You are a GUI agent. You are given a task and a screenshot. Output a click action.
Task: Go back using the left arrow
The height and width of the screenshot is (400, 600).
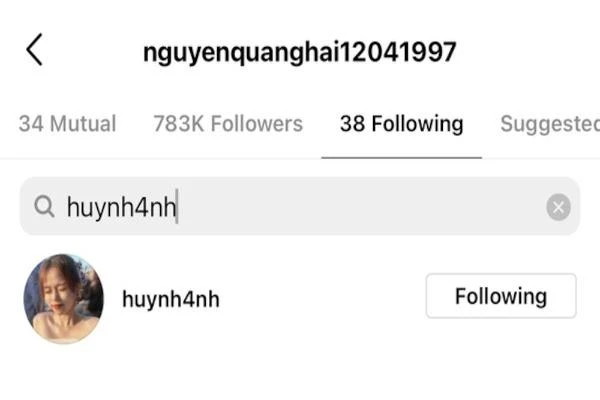pos(34,50)
